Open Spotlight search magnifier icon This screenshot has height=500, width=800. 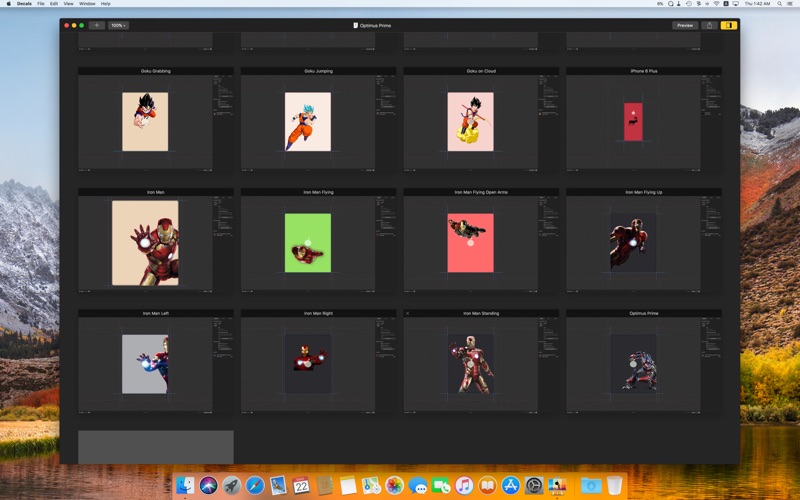(x=780, y=4)
